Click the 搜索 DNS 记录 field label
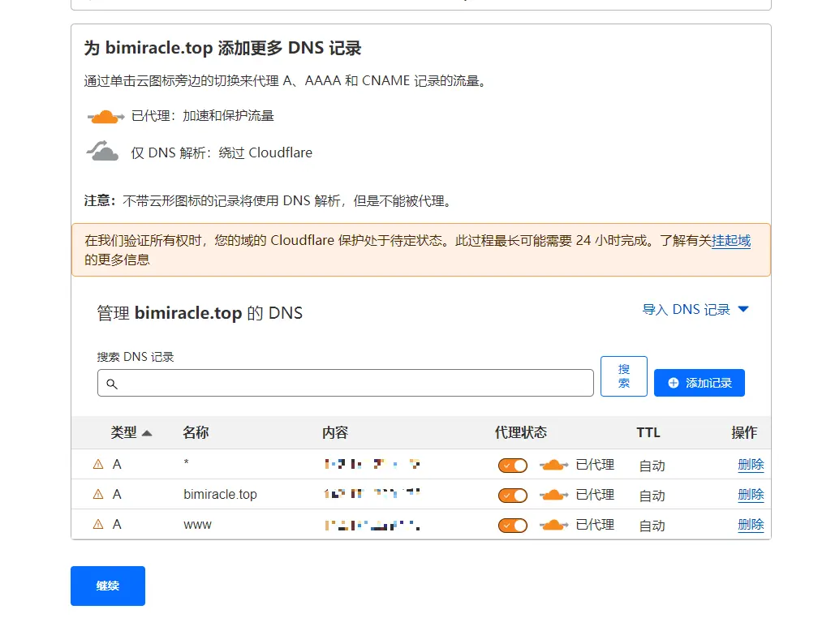 pos(136,357)
